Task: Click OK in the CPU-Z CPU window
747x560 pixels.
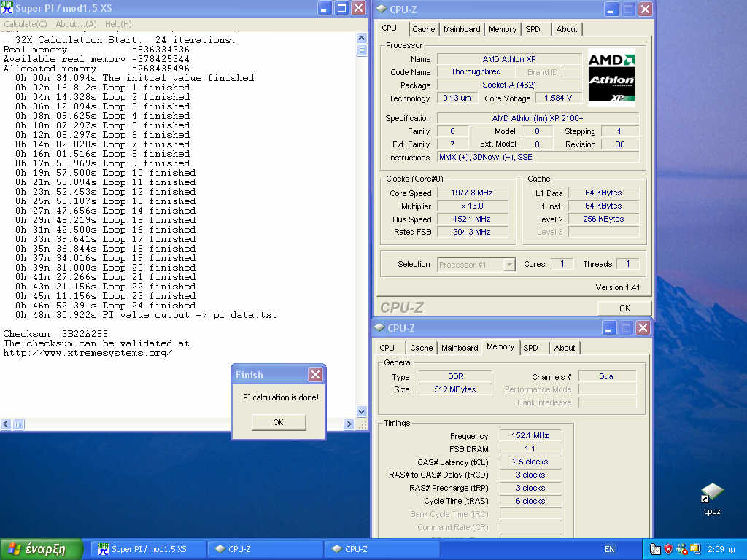Action: coord(624,308)
